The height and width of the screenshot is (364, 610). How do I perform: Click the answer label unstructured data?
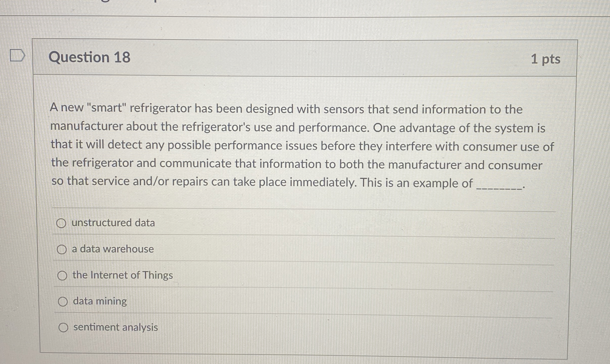click(x=113, y=223)
